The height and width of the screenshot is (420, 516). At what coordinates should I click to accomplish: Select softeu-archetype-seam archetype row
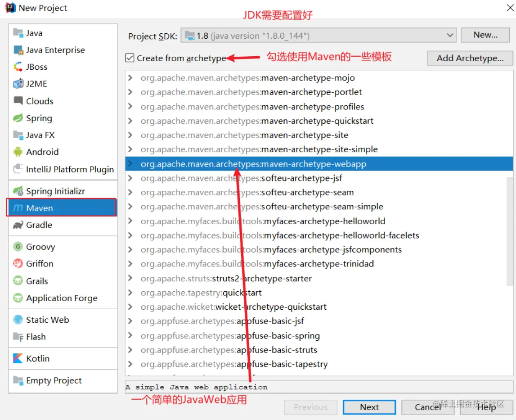pyautogui.click(x=319, y=192)
